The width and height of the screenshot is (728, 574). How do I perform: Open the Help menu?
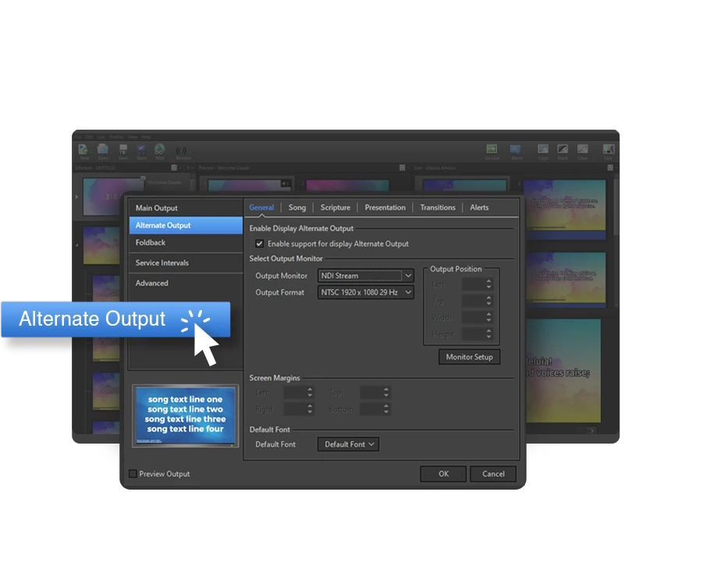point(146,137)
